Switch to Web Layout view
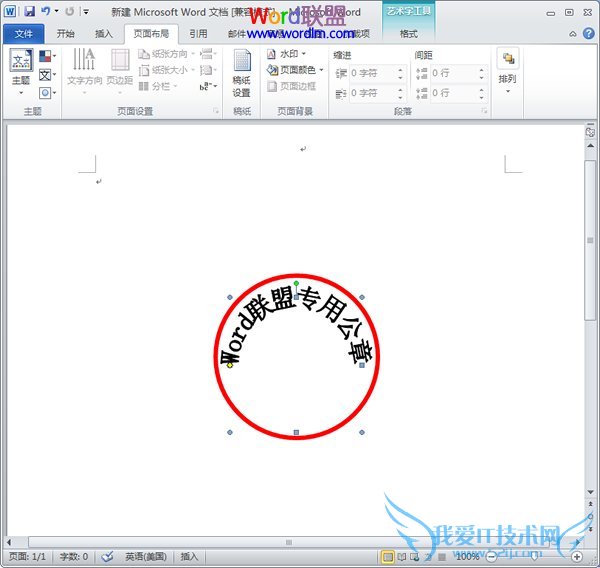This screenshot has height=568, width=600. point(415,557)
